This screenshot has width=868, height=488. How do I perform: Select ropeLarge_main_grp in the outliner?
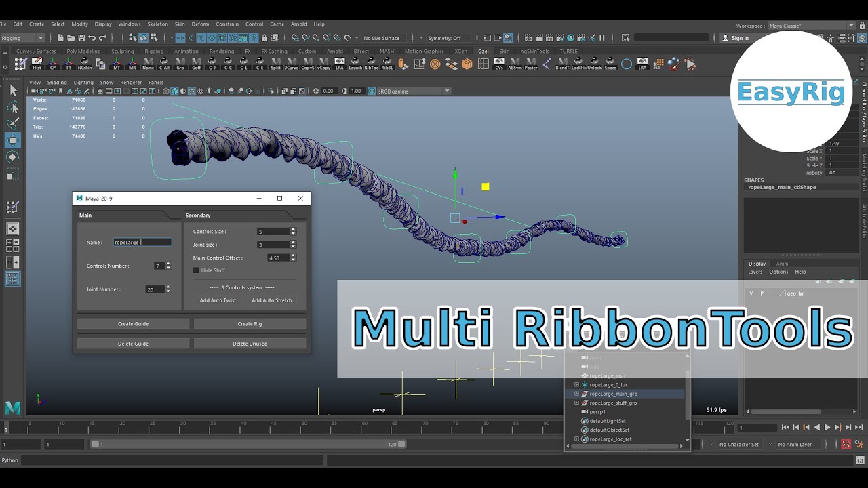coord(613,394)
